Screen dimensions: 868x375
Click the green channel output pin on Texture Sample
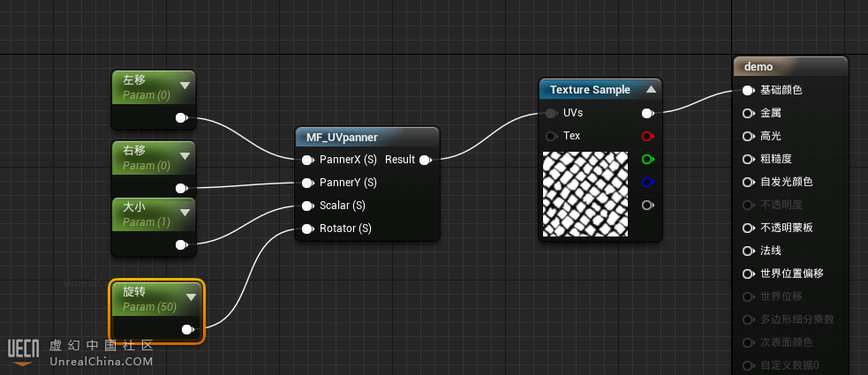(x=647, y=160)
